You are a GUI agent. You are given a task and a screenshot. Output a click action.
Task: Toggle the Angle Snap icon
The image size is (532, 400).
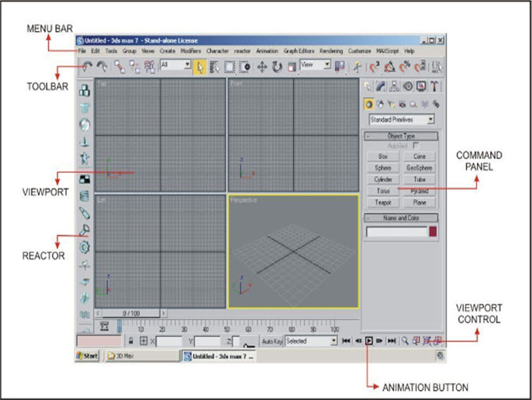389,67
